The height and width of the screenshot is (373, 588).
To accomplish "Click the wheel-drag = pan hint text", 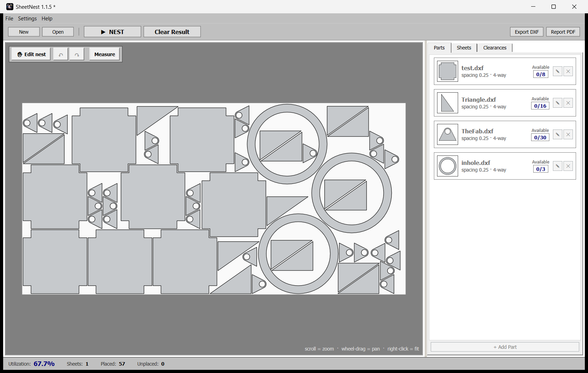I will [361, 349].
